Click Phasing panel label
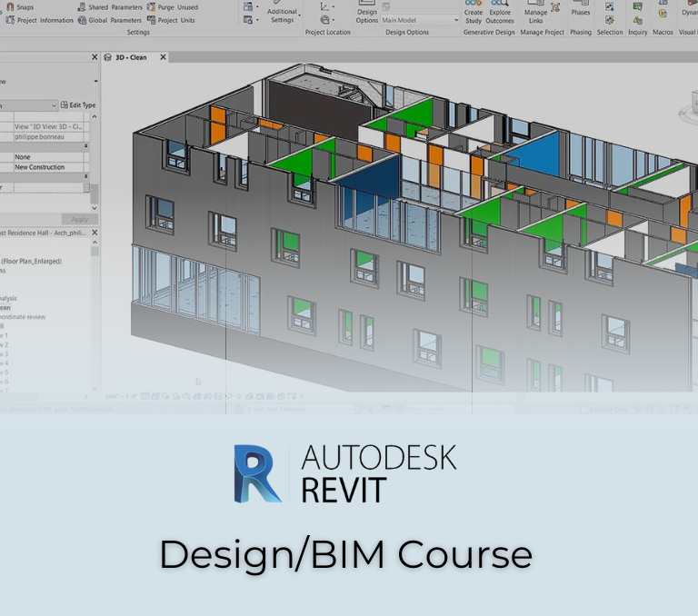Image resolution: width=698 pixels, height=616 pixels. point(581,33)
